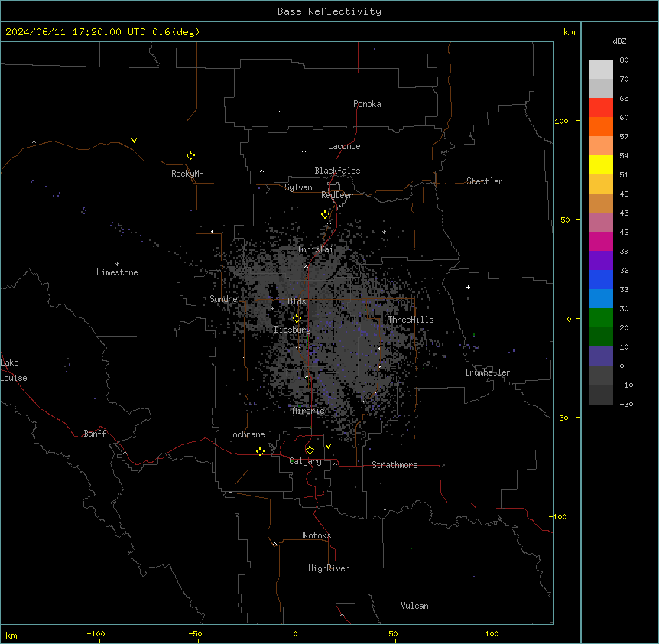Click the Lacombe city label
Viewport: 659px width, 644px height.
(344, 146)
